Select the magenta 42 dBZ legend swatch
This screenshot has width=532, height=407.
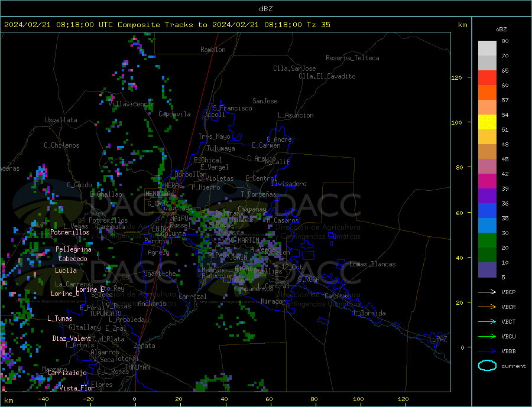(x=487, y=181)
